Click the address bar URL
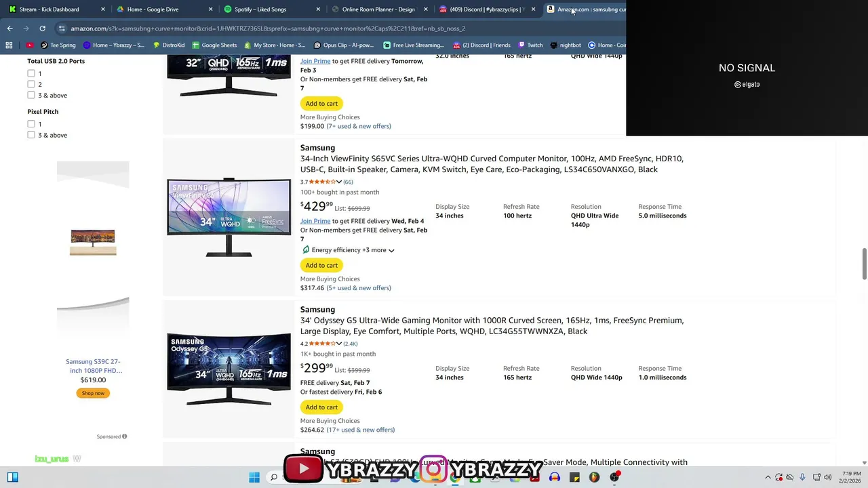This screenshot has width=868, height=488. (268, 28)
